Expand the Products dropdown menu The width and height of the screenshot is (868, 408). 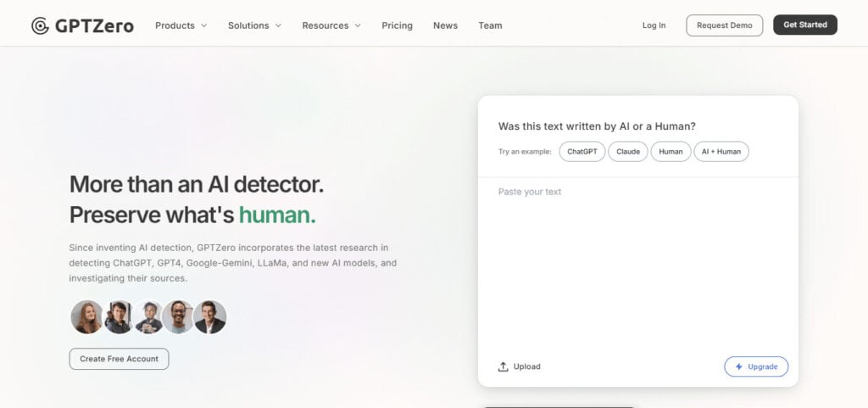pyautogui.click(x=181, y=25)
